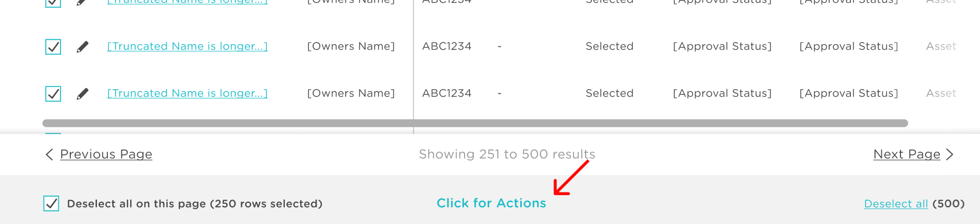
Task: Select the Owners Name cell in the bottom row
Action: tap(351, 93)
